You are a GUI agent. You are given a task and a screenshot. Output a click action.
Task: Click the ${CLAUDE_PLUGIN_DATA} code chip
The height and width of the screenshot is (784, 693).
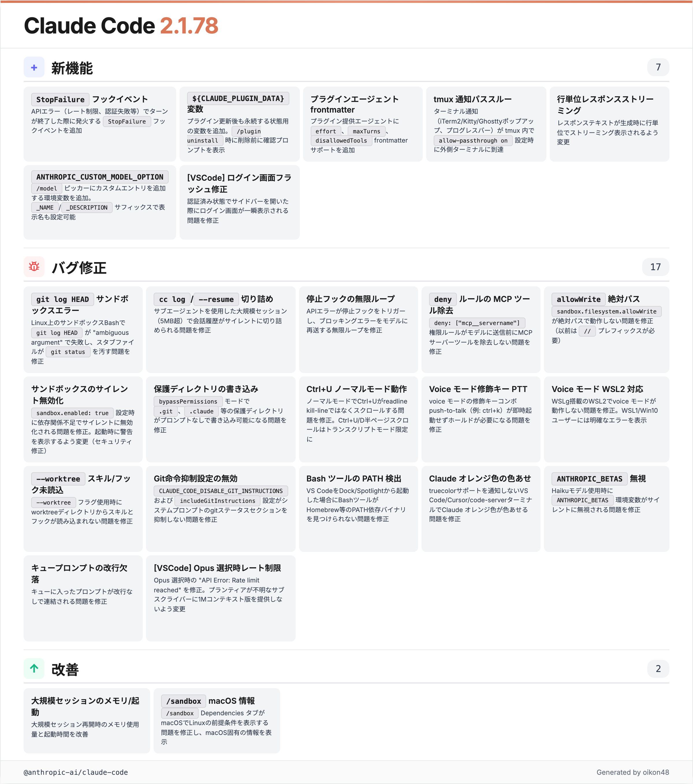238,98
